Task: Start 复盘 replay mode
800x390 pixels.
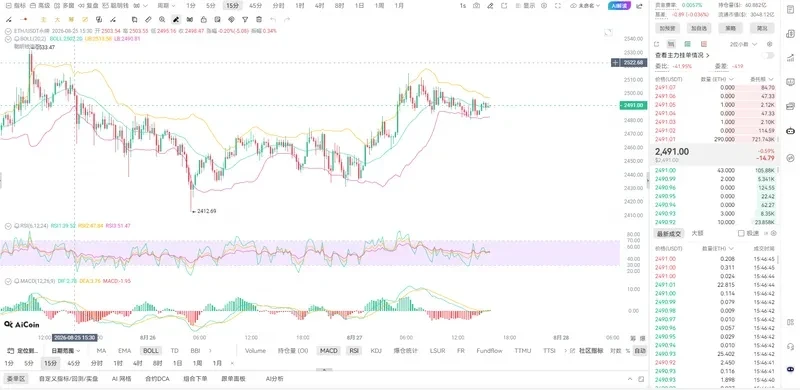Action: 88,6
